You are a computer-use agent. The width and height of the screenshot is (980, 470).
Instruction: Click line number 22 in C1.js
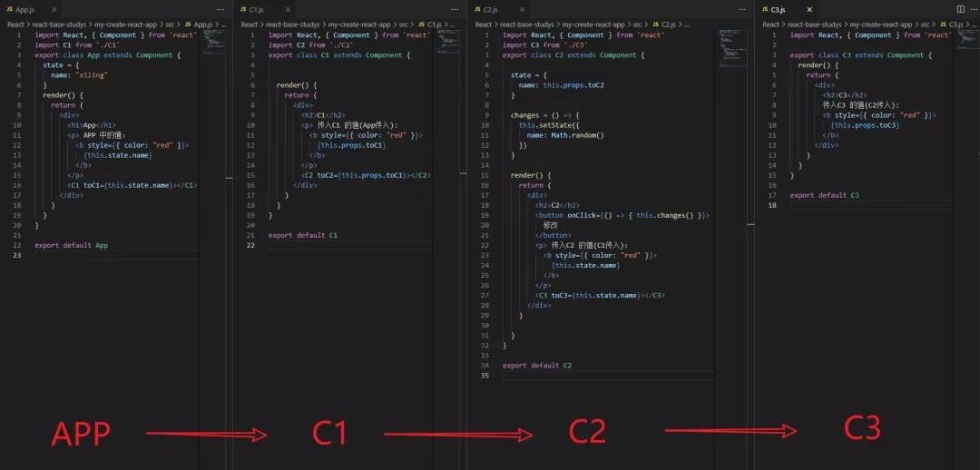click(250, 245)
